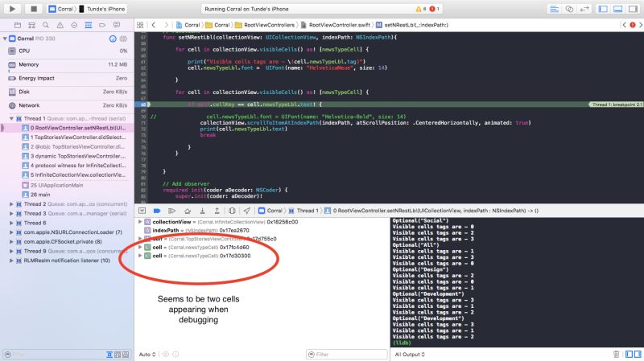Open the Find navigator tab

click(x=46, y=25)
